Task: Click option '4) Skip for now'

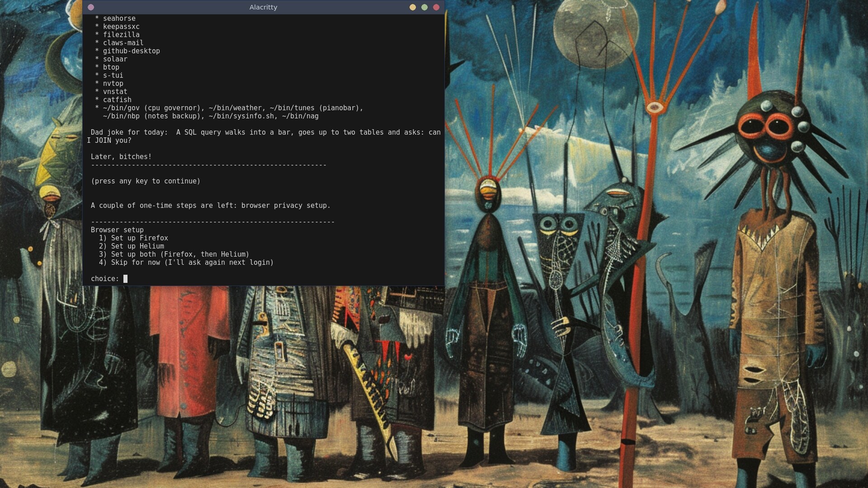Action: (186, 263)
